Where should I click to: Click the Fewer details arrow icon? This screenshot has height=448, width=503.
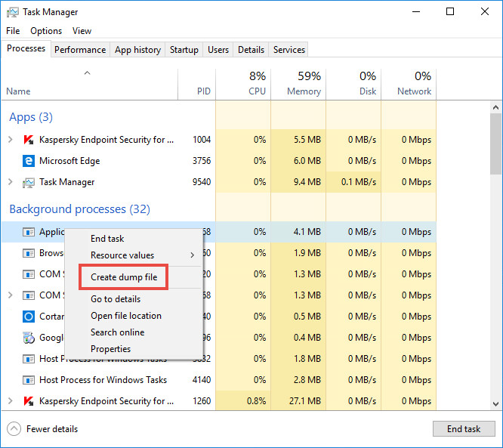pos(14,429)
